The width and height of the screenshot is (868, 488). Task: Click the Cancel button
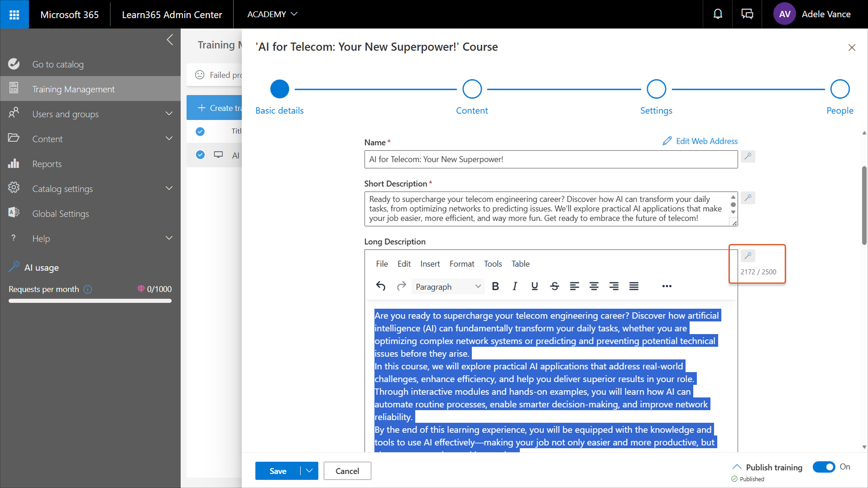coord(347,471)
